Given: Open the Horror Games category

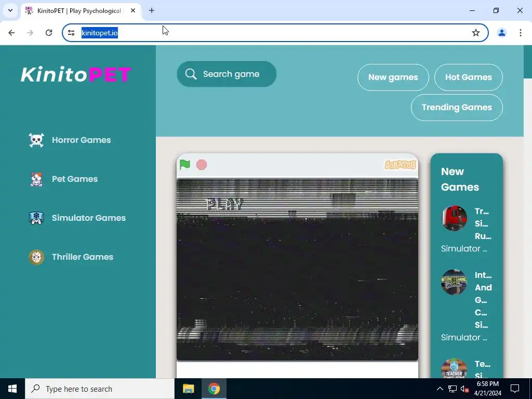Looking at the screenshot, I should tap(82, 140).
